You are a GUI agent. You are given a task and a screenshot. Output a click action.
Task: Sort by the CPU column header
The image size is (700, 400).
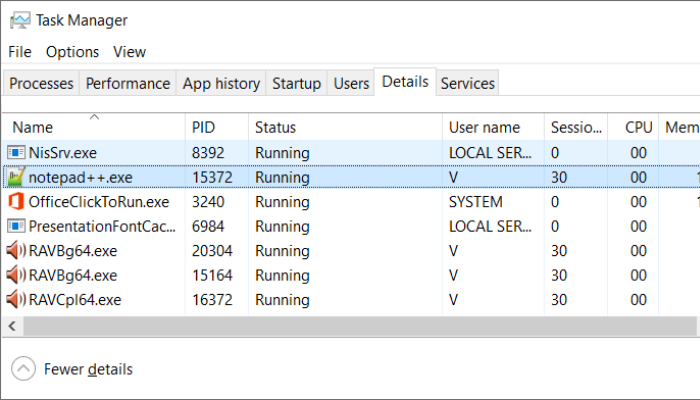coord(633,127)
